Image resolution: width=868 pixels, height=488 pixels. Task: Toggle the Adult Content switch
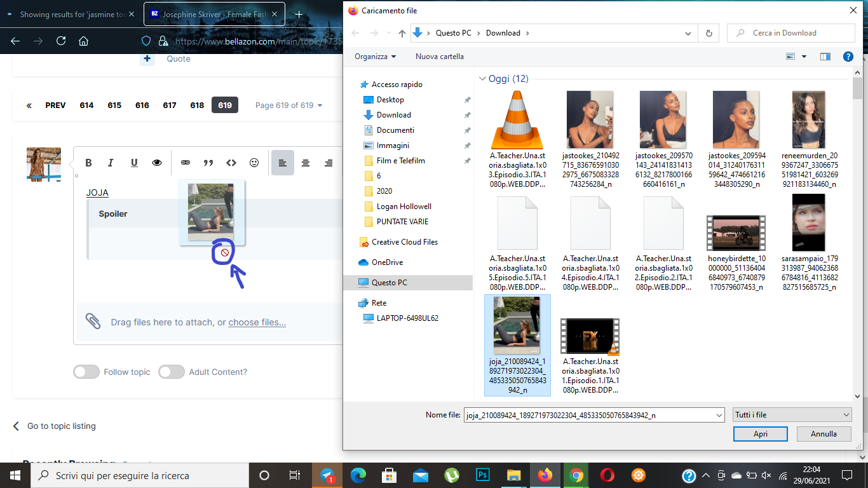click(172, 372)
